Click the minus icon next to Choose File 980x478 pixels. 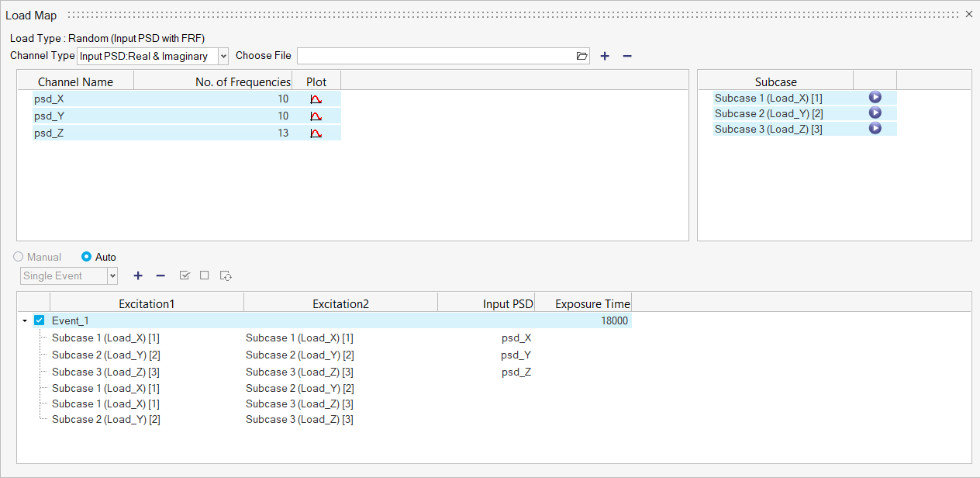pyautogui.click(x=627, y=56)
